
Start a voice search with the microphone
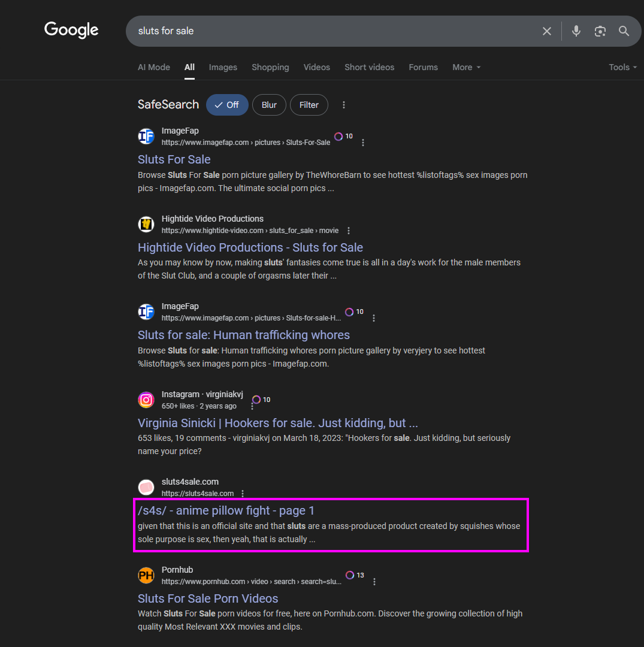tap(576, 31)
